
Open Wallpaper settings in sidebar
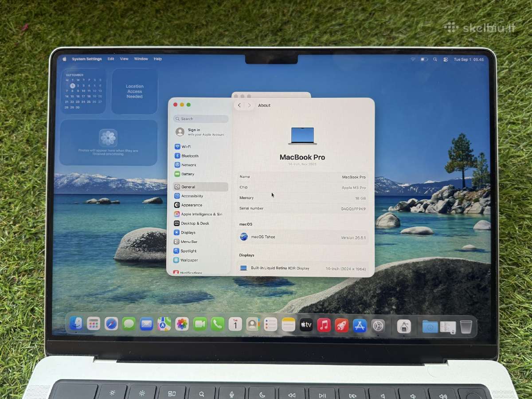click(x=201, y=260)
